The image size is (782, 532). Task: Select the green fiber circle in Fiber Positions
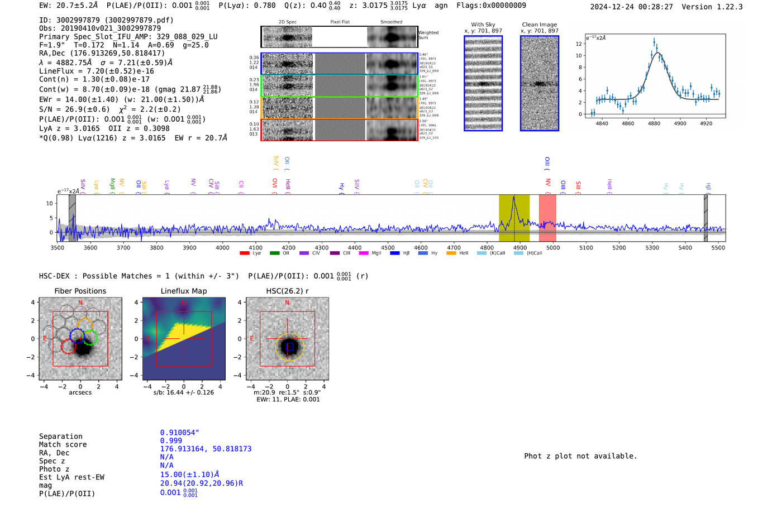pyautogui.click(x=90, y=338)
